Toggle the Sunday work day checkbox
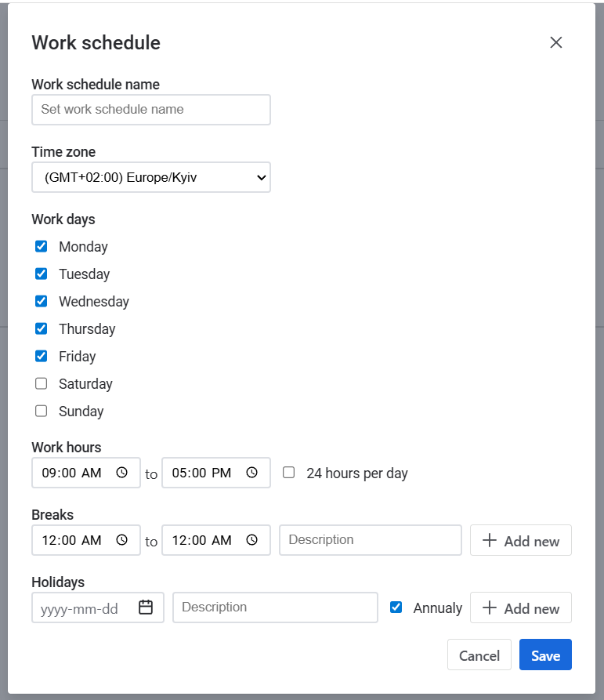 [42, 411]
